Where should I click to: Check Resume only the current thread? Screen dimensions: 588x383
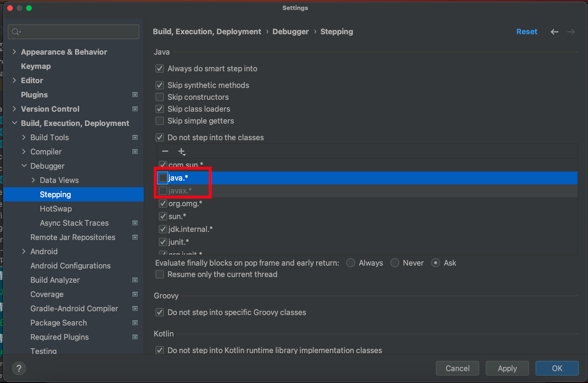coord(160,274)
